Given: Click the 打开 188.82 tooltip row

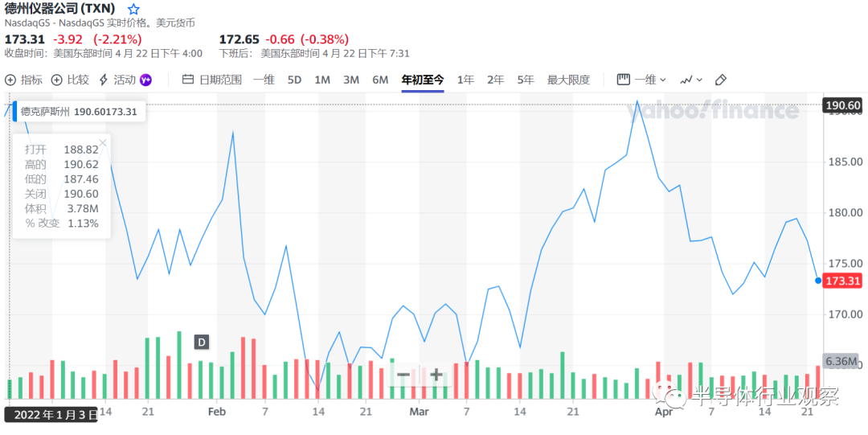Looking at the screenshot, I should click(x=61, y=150).
